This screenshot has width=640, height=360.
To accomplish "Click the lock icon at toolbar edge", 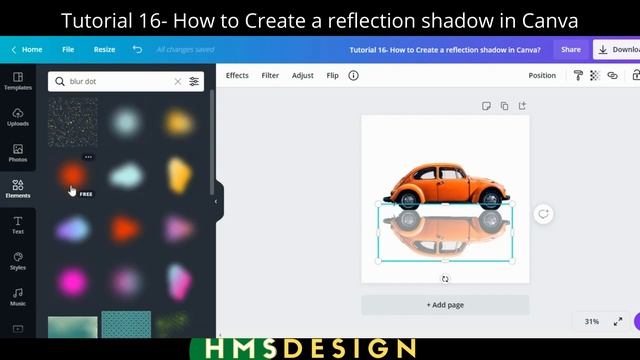I will point(636,76).
